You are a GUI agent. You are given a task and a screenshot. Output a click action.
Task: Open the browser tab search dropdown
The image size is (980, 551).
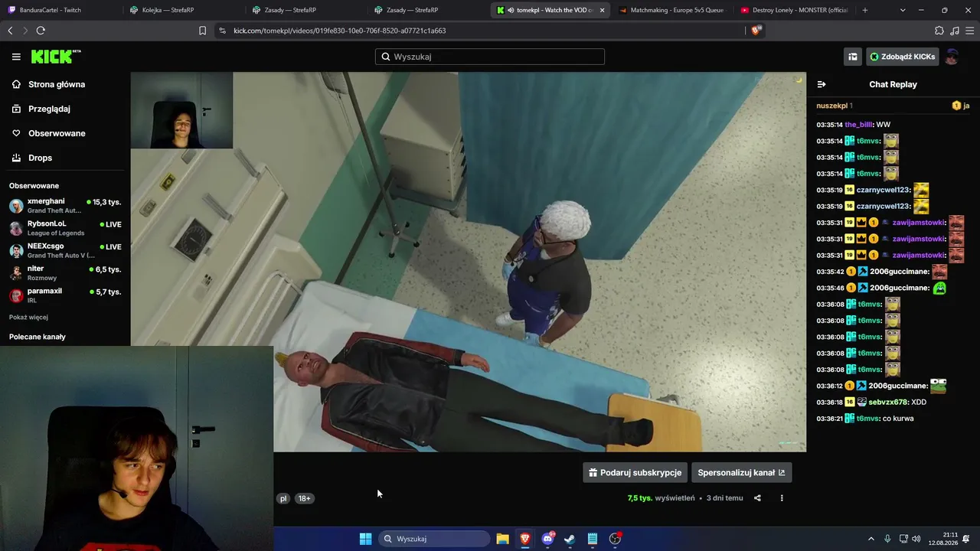tap(903, 10)
